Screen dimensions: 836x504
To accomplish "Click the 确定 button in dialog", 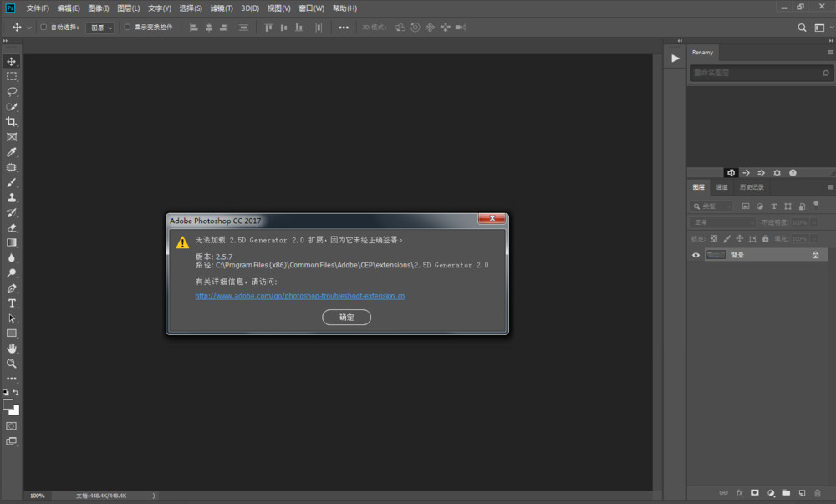I will coord(346,318).
